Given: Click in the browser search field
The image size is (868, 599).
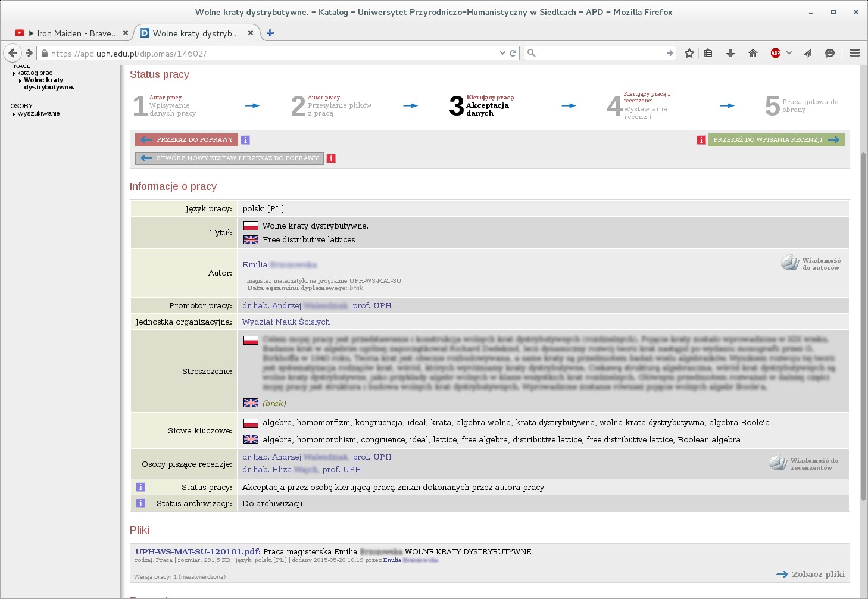Looking at the screenshot, I should 600,53.
